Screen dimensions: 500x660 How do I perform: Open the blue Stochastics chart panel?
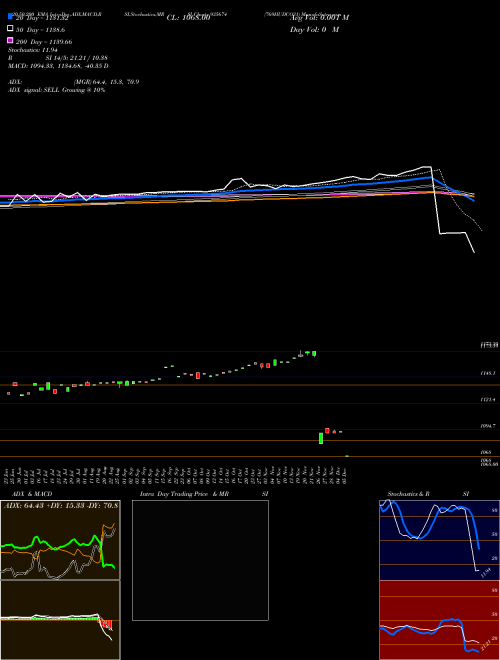coord(439,540)
